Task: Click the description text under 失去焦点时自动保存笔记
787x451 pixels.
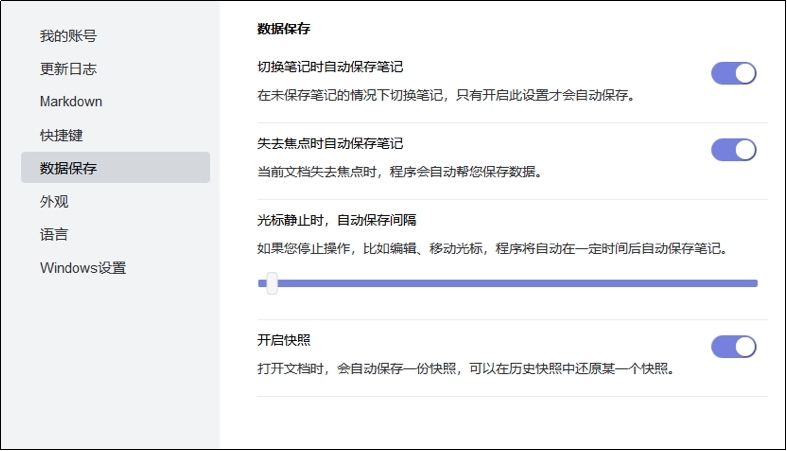Action: [x=398, y=172]
